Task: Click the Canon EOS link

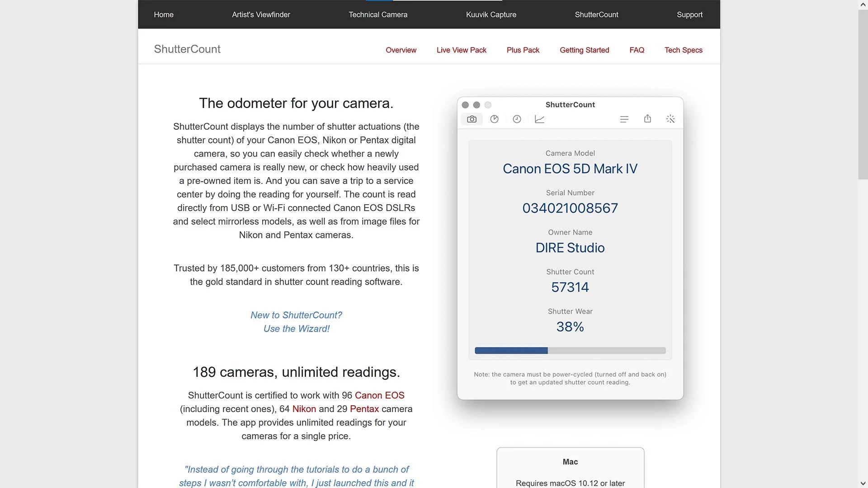Action: click(379, 395)
